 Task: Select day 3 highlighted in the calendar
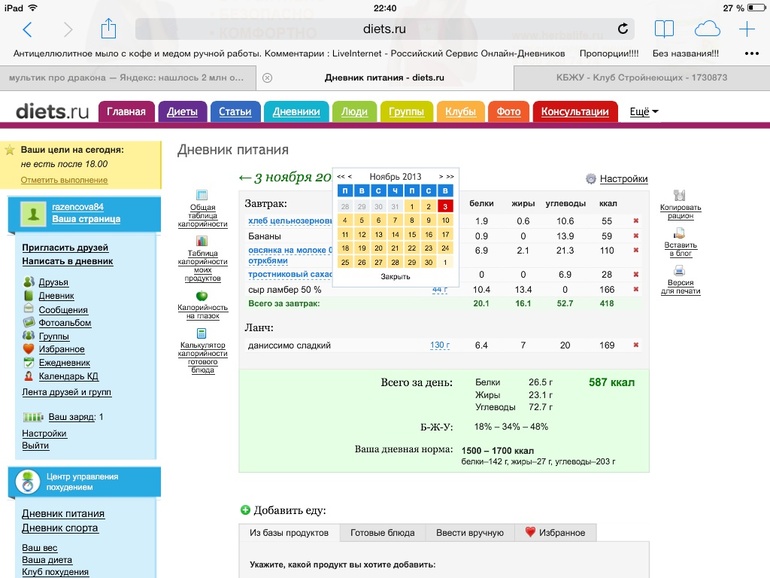tap(445, 206)
